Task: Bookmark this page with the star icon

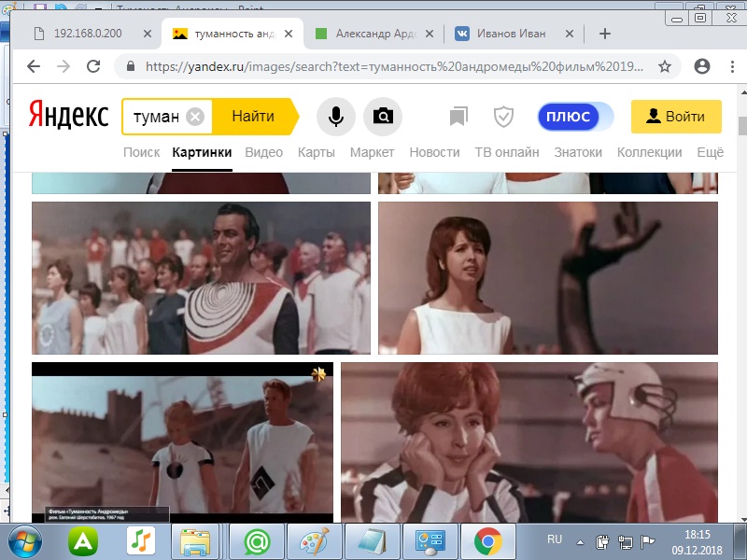Action: point(665,66)
